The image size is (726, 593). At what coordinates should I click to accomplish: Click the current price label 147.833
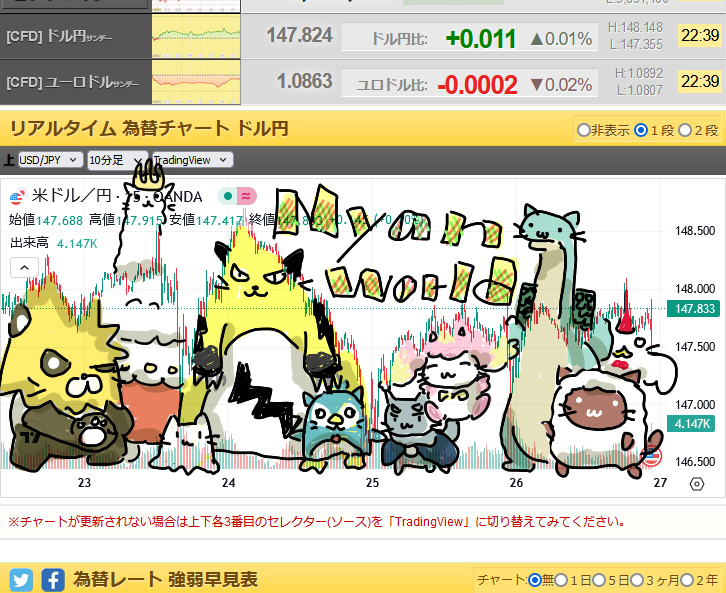[x=694, y=308]
